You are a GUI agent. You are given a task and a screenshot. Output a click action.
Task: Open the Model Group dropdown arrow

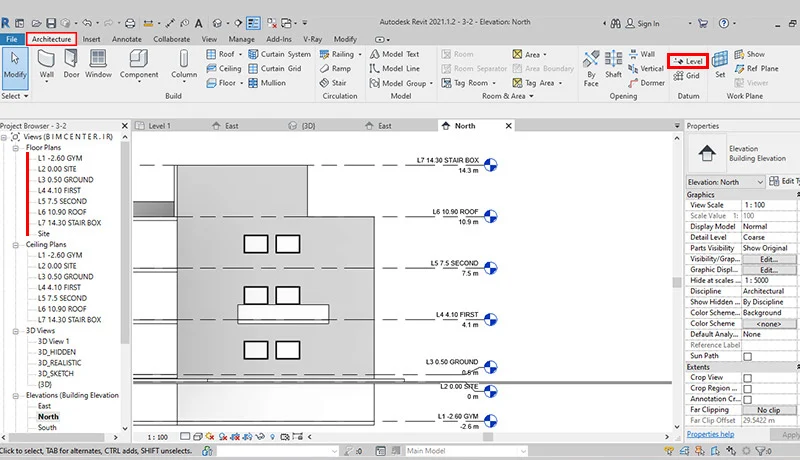431,83
